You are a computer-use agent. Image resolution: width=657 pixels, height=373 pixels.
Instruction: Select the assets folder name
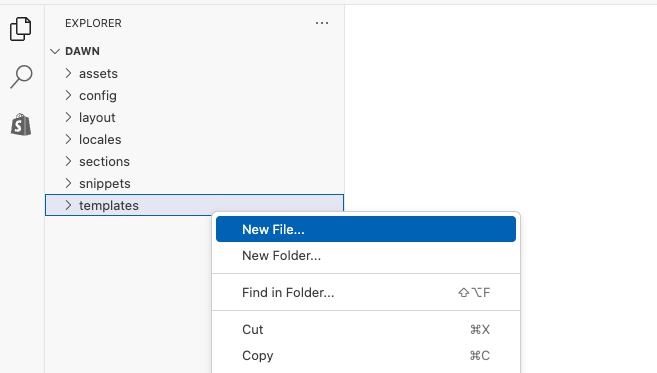(x=98, y=74)
